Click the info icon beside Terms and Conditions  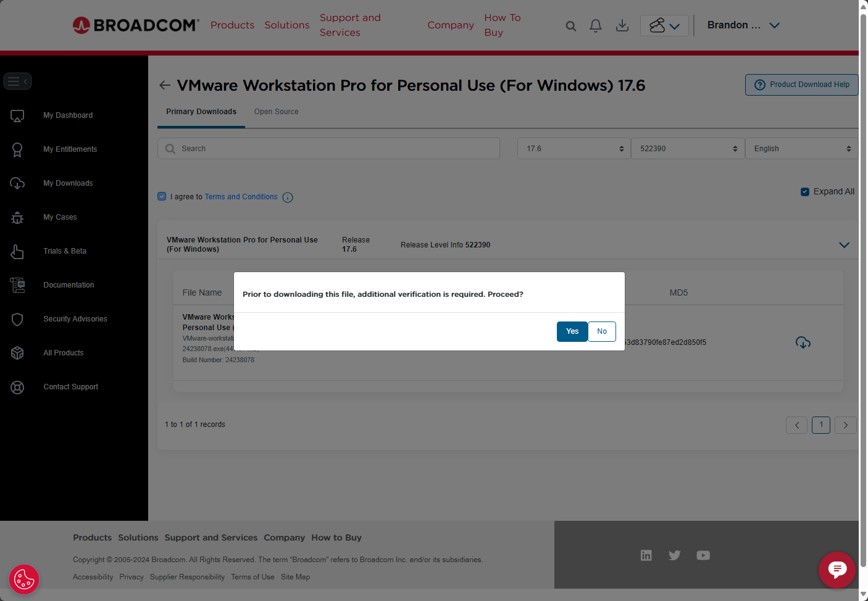point(288,197)
